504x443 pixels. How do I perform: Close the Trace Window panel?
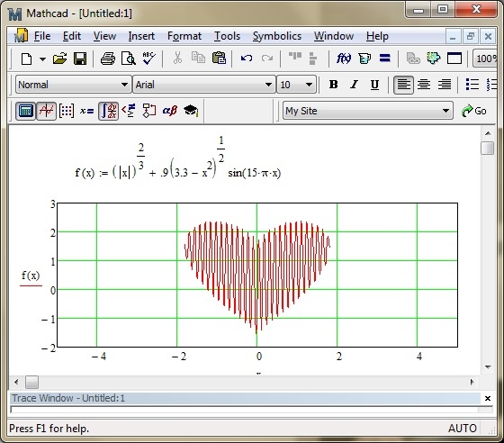488,399
